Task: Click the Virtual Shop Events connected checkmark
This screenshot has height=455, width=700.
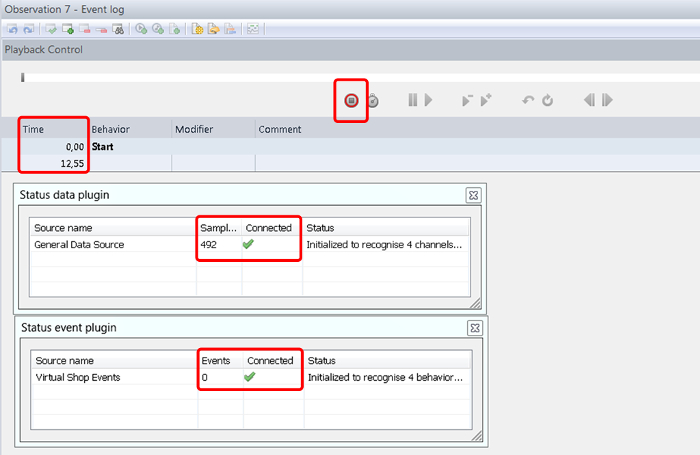Action: 250,377
